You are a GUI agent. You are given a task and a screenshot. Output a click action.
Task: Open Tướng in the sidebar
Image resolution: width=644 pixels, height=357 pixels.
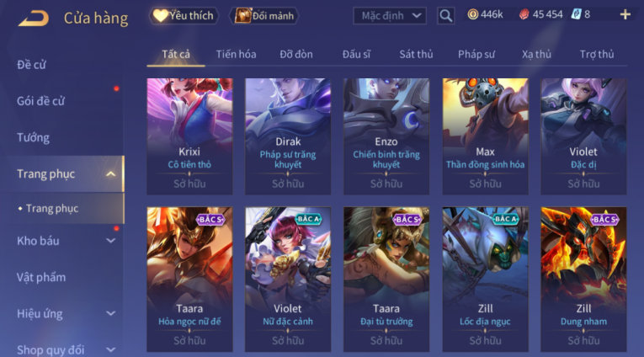34,137
